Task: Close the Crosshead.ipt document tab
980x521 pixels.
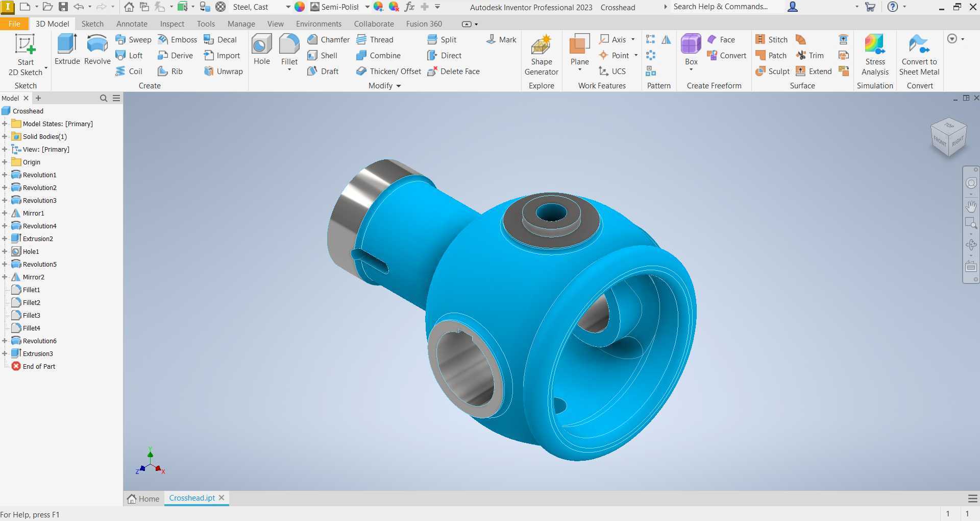Action: click(x=222, y=498)
